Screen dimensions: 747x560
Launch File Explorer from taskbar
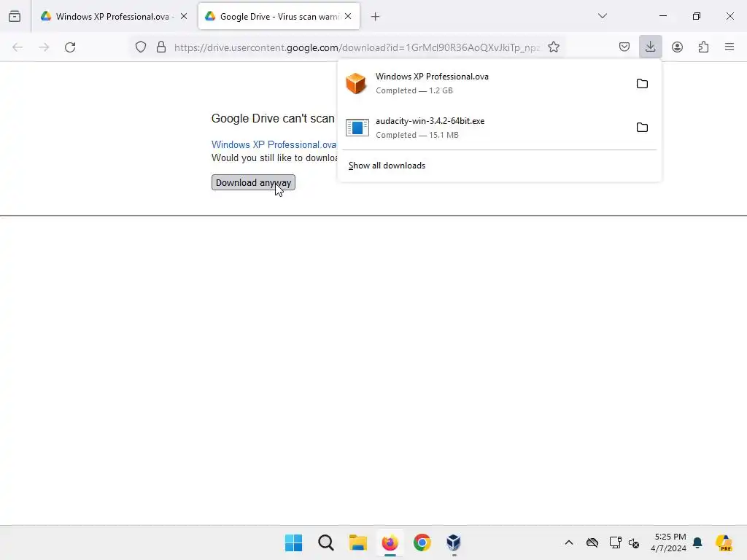[x=357, y=542]
